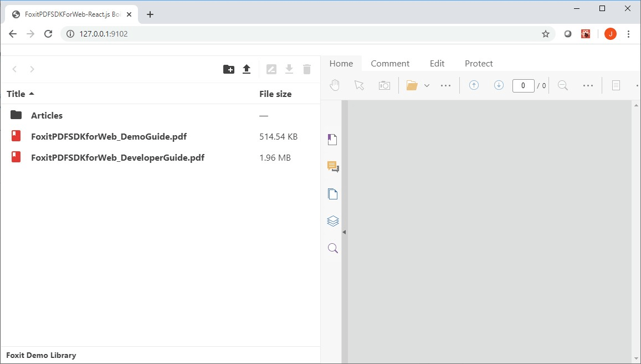Click the single page view icon

pos(616,85)
